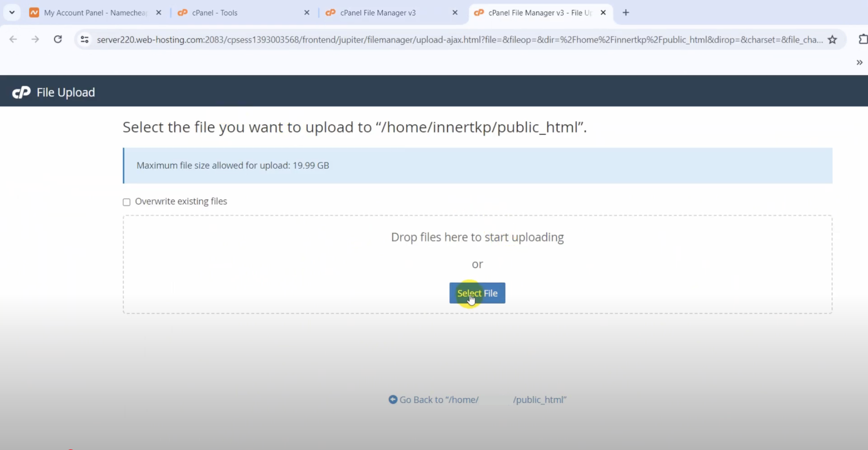Click the Go Back arrow icon

pyautogui.click(x=393, y=399)
